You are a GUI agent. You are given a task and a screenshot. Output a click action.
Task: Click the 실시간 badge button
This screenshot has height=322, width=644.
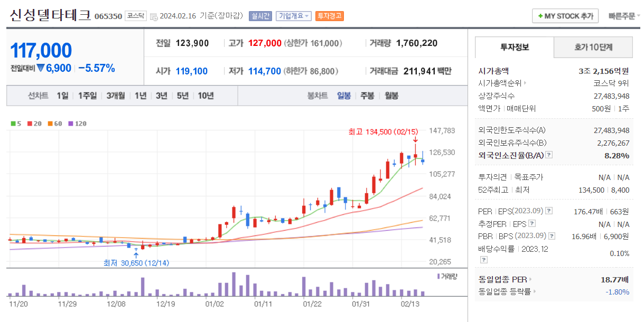pyautogui.click(x=260, y=16)
